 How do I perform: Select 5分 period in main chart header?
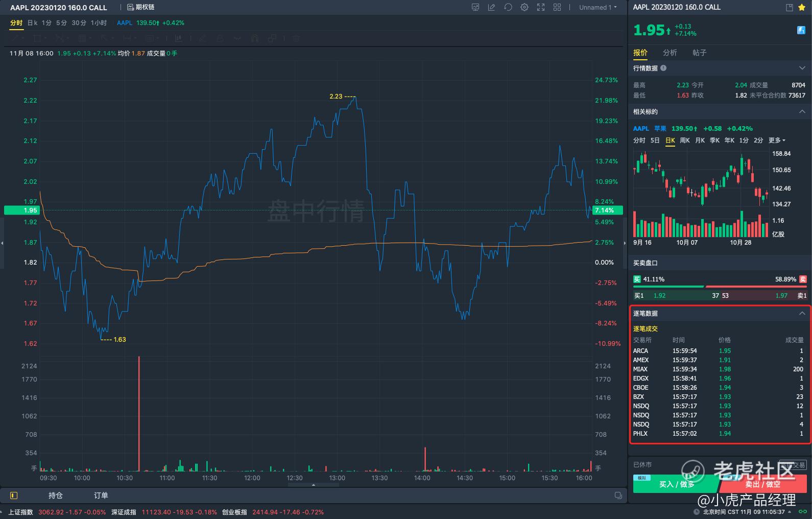61,23
